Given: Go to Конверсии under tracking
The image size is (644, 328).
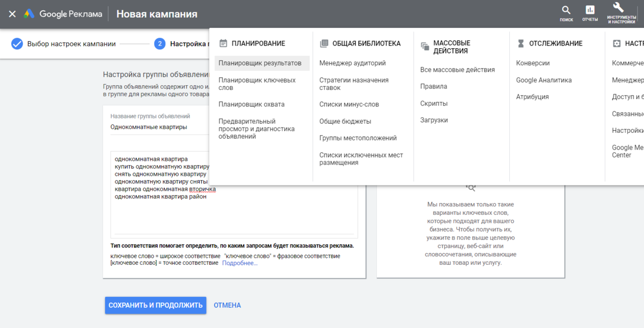Looking at the screenshot, I should coord(532,63).
